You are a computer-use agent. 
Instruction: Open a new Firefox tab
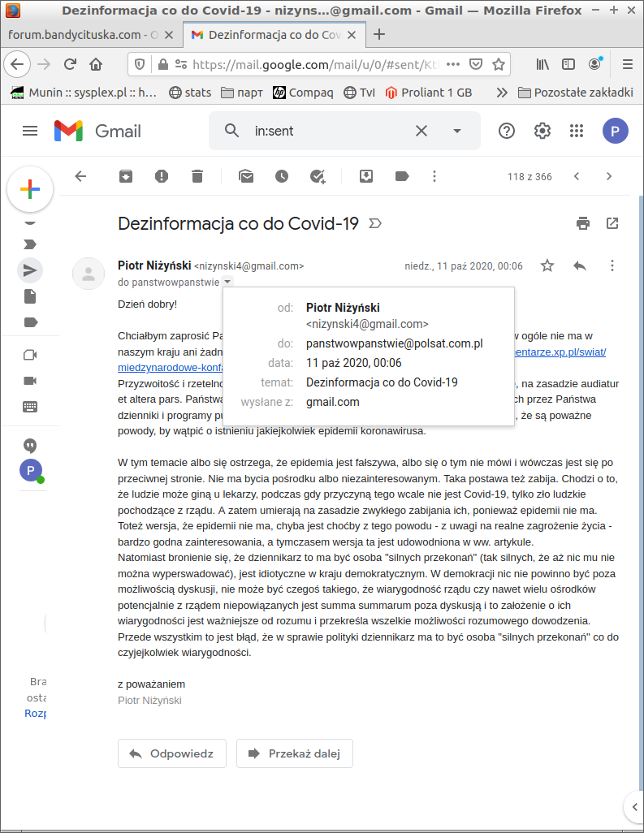pos(379,35)
